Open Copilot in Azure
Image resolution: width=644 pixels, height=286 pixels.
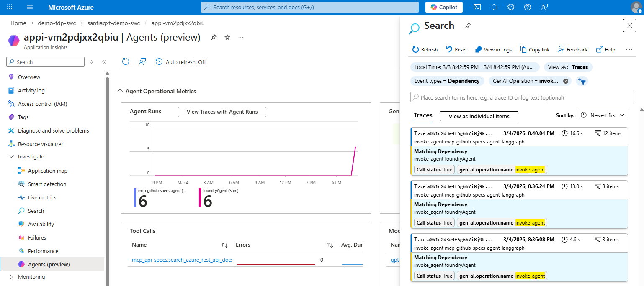click(x=444, y=7)
